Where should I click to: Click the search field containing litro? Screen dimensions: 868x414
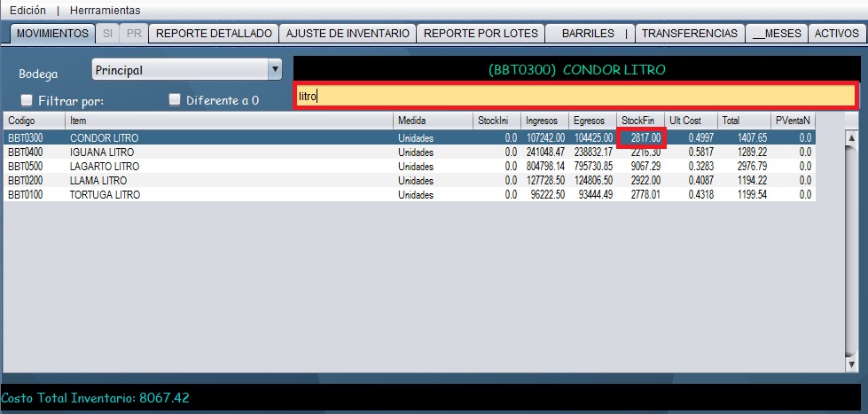click(x=575, y=96)
